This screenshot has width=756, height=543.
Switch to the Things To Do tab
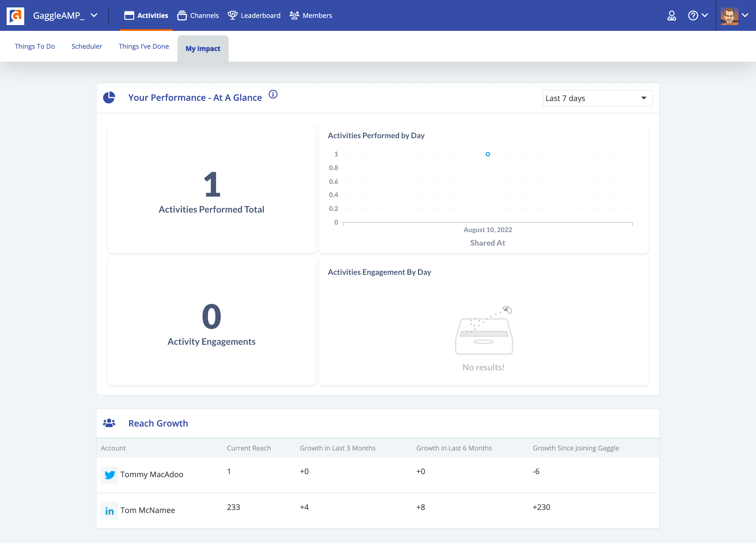[x=35, y=46]
